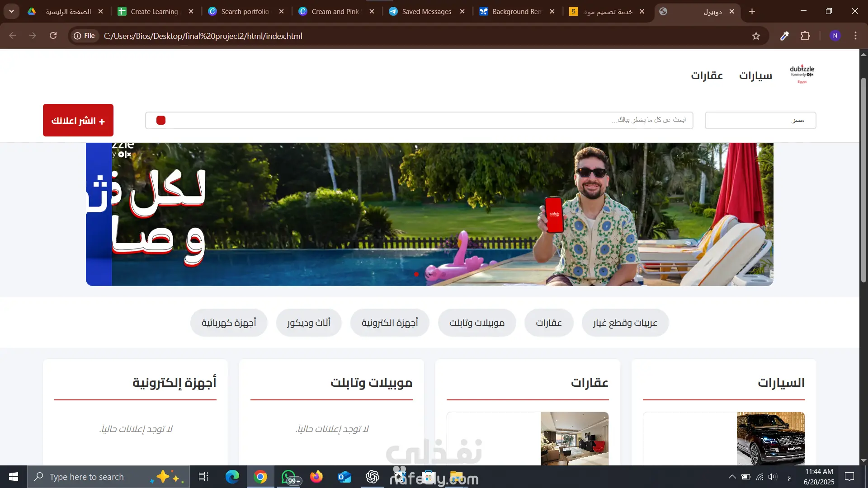Reload the page with the refresh icon
Image resolution: width=868 pixels, height=488 pixels.
click(x=53, y=36)
